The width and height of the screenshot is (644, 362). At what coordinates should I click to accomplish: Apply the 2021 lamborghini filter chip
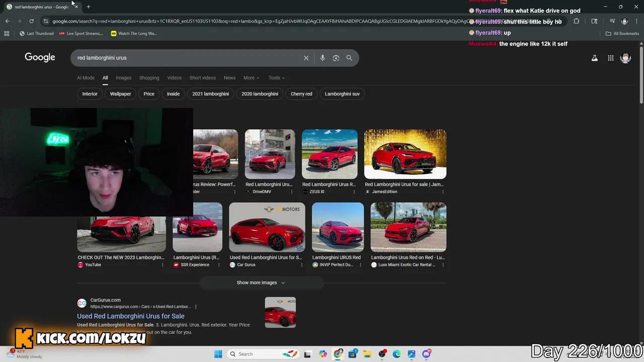coord(210,94)
